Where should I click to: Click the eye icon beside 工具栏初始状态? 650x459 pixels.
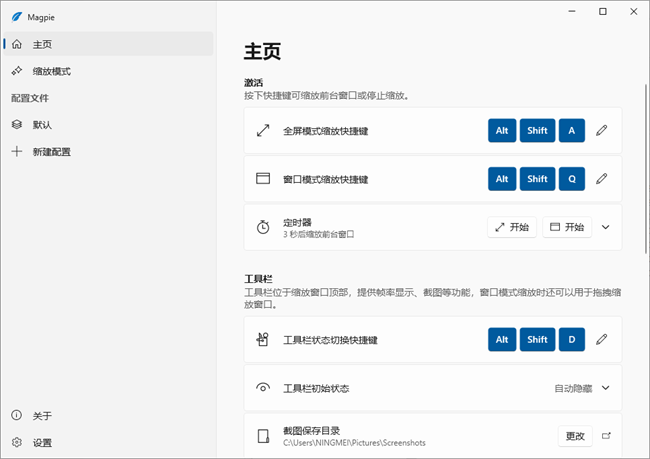(263, 388)
